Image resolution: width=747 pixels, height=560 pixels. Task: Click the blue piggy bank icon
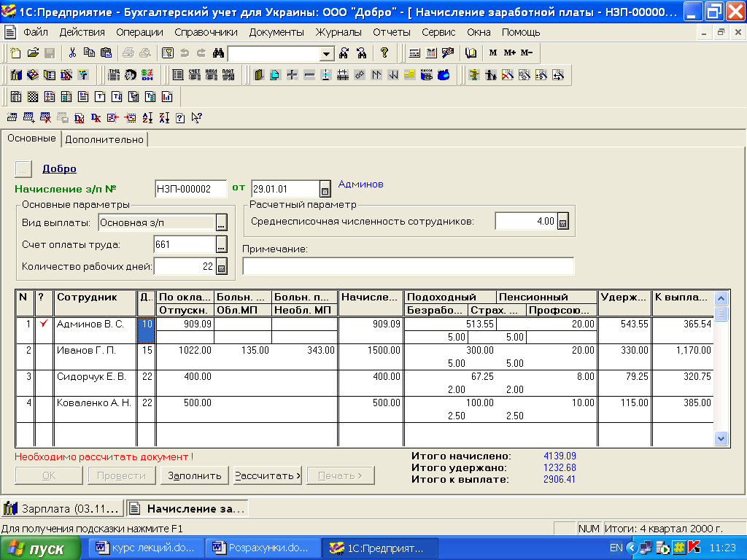point(443,75)
